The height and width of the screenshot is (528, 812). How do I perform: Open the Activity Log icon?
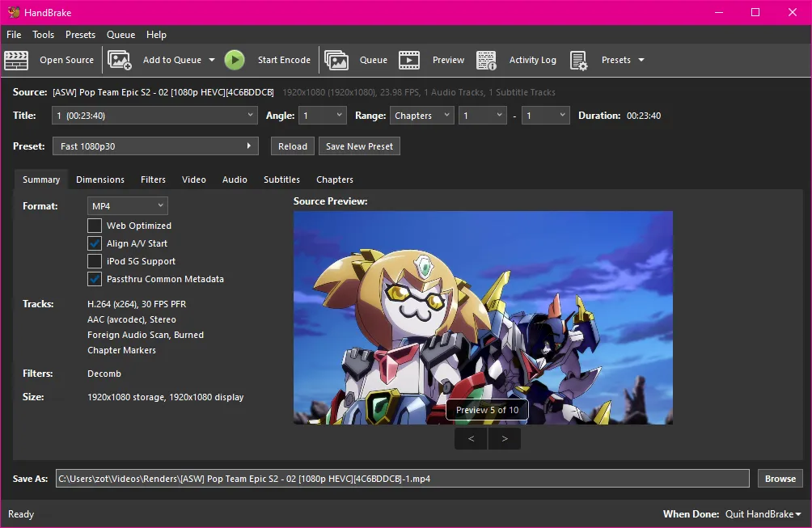click(486, 60)
